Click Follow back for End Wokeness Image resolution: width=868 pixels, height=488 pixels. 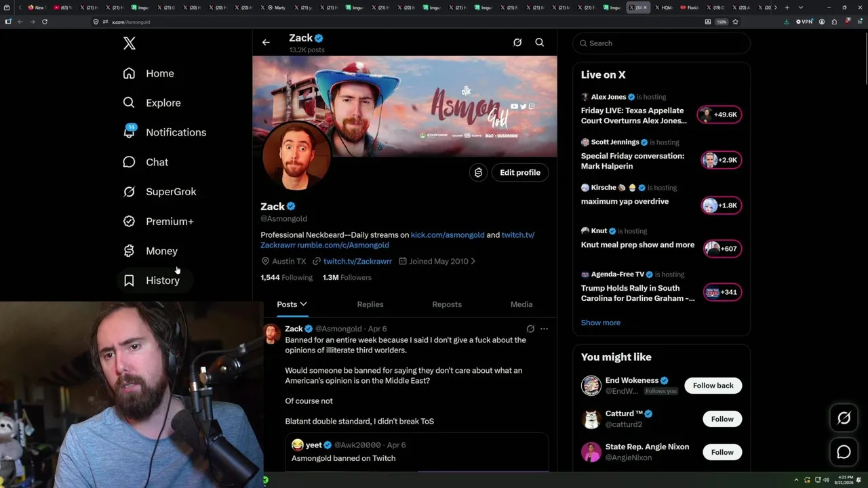click(x=713, y=386)
